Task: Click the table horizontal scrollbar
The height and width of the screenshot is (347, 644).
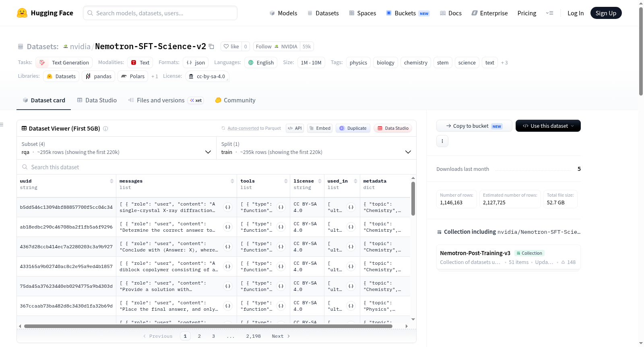Action: coord(208,326)
